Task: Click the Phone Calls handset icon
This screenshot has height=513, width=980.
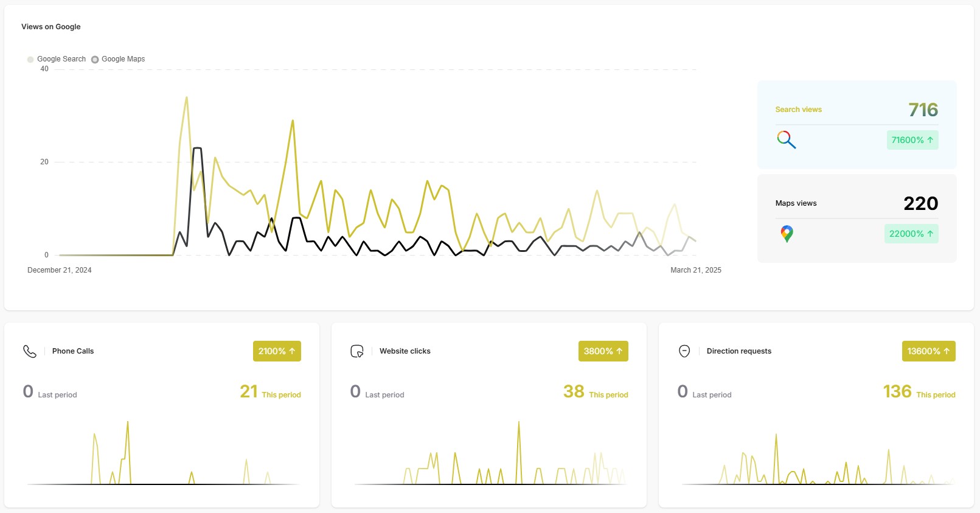Action: tap(29, 351)
